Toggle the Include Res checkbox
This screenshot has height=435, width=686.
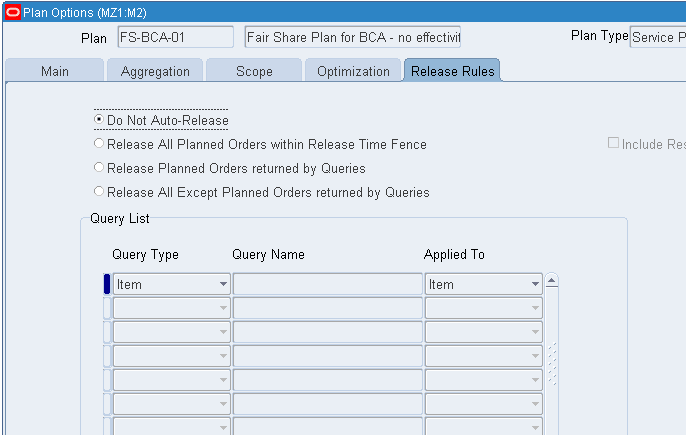click(x=613, y=143)
